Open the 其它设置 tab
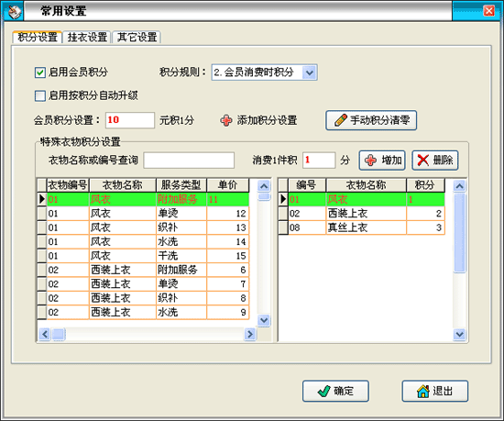 [x=137, y=38]
